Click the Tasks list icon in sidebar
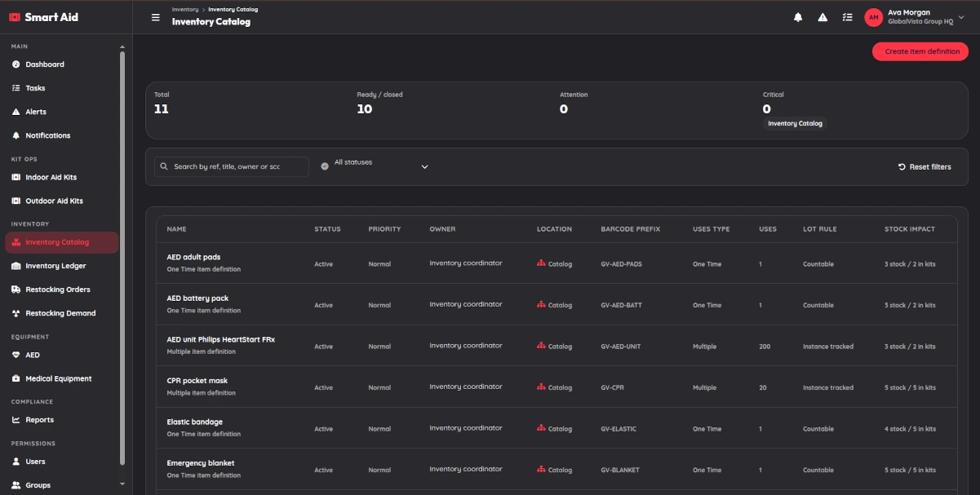This screenshot has height=495, width=980. click(16, 88)
